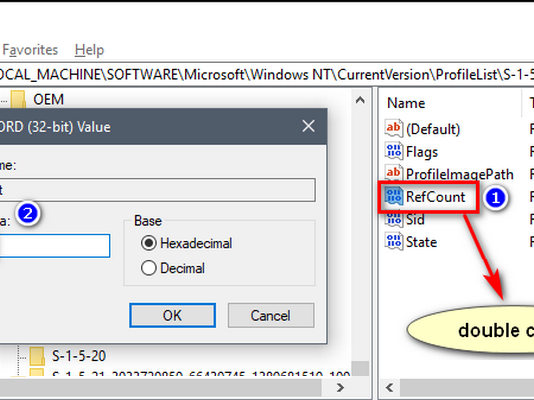Open the Favorites menu

(30, 50)
